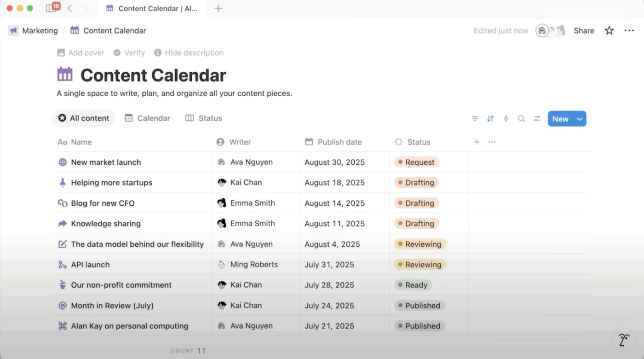Click the Share button

[584, 31]
